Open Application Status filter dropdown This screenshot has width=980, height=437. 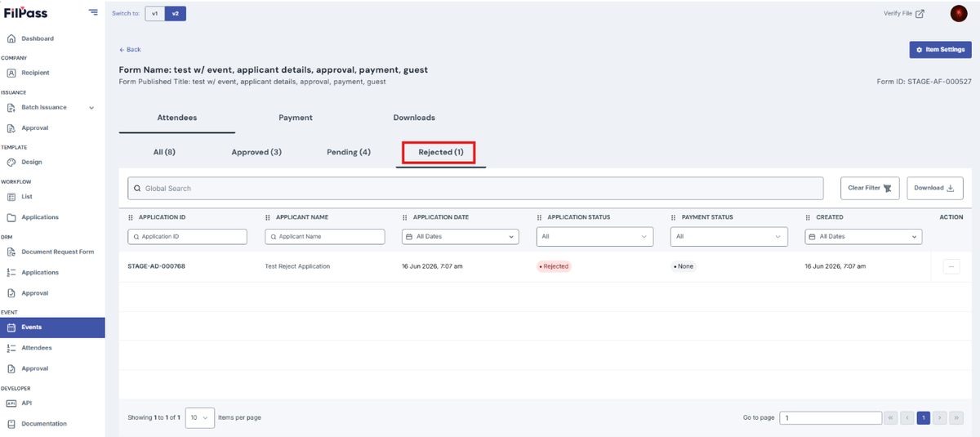point(595,236)
